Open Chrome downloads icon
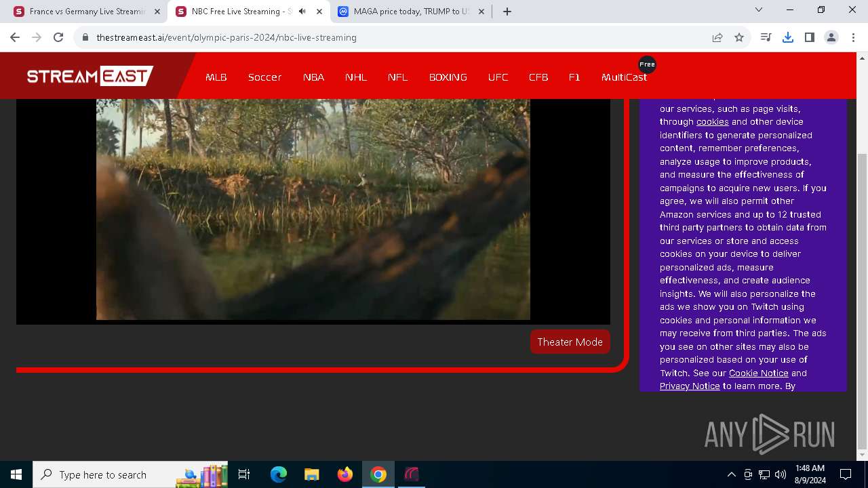The image size is (868, 488). [788, 37]
